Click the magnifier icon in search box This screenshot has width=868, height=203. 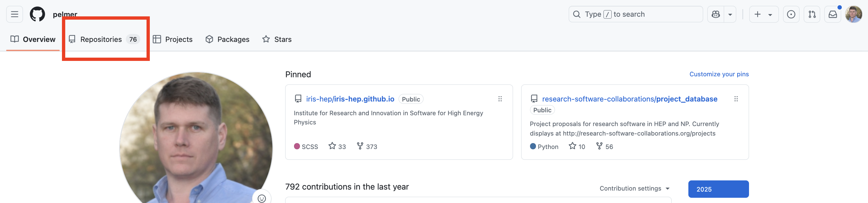coord(577,14)
